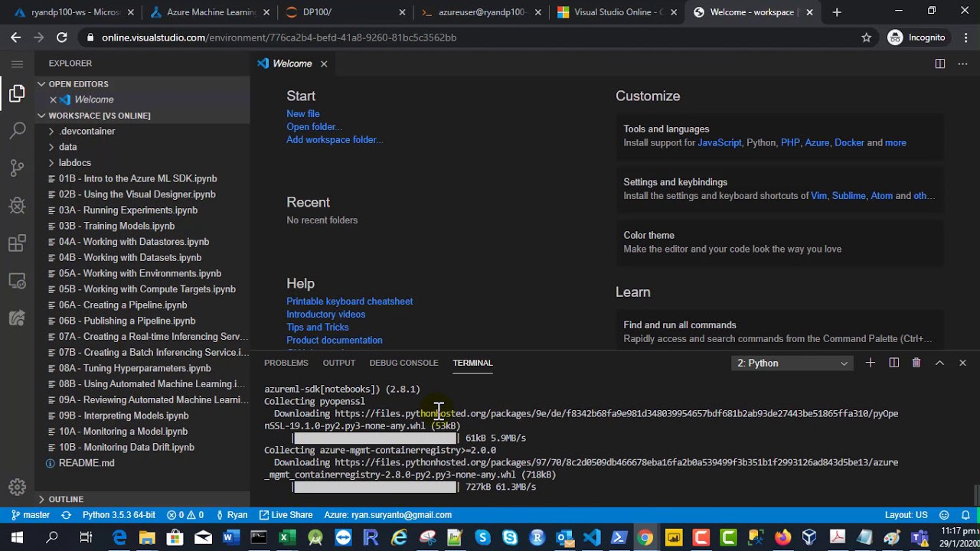Collapse the Open Editors section
Image resolution: width=980 pixels, height=551 pixels.
click(x=142, y=84)
